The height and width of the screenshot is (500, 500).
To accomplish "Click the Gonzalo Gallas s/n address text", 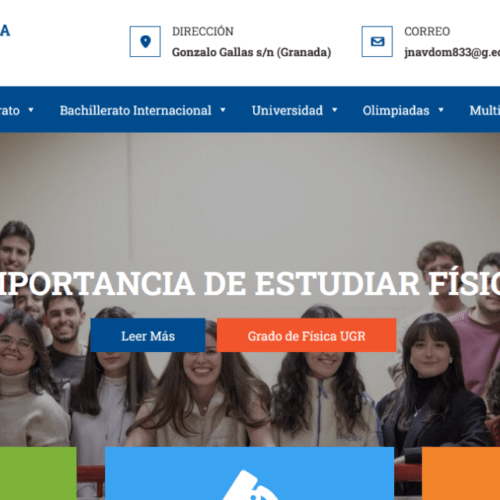I will pos(251,52).
